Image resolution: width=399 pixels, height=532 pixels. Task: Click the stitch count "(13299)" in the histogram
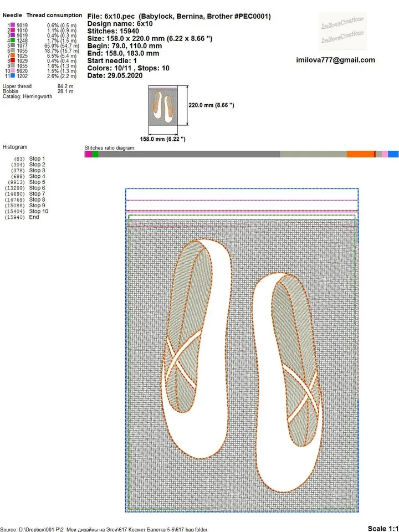click(x=15, y=188)
